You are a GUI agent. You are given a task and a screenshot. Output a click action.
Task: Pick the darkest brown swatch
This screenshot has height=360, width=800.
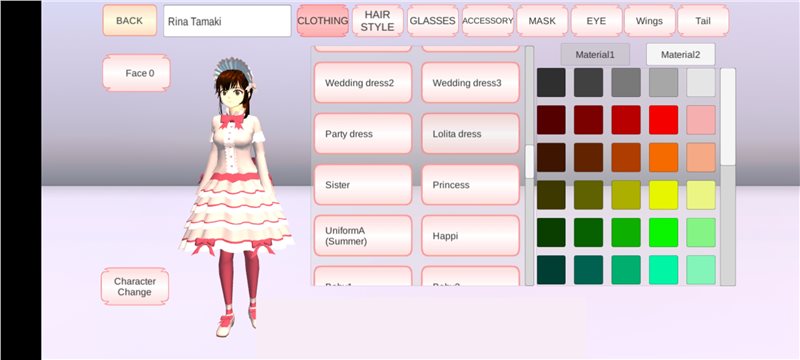[551, 158]
